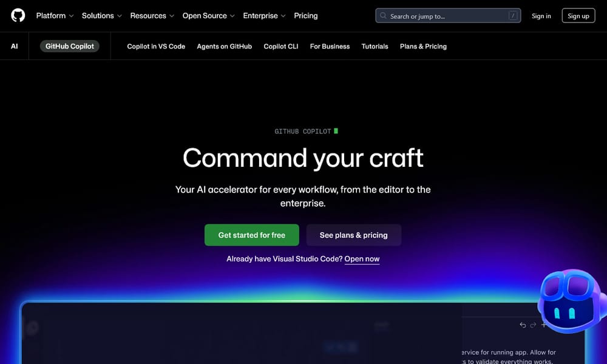Open the Copilot CLI tab

[280, 47]
